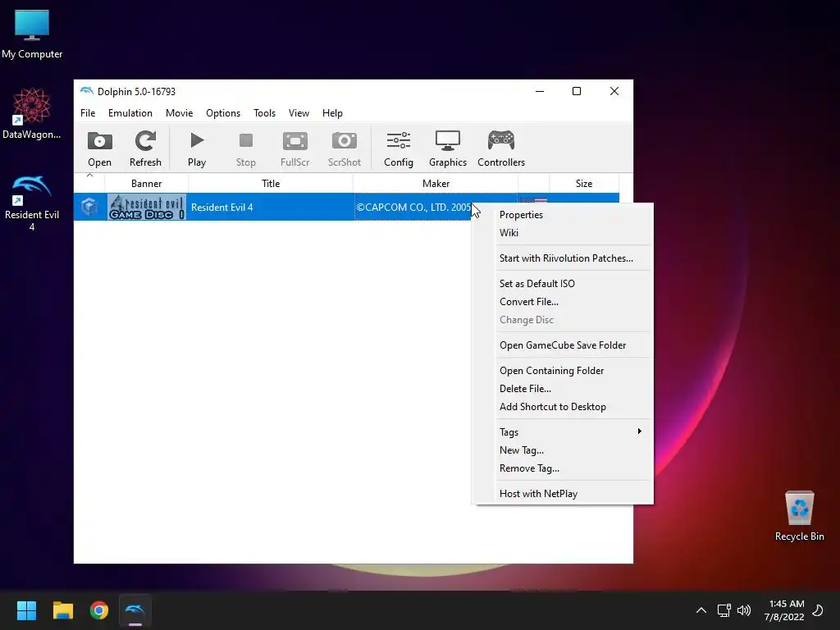Screen dimensions: 840x630
Task: Choose Wiki from the context menu
Action: tap(563, 232)
